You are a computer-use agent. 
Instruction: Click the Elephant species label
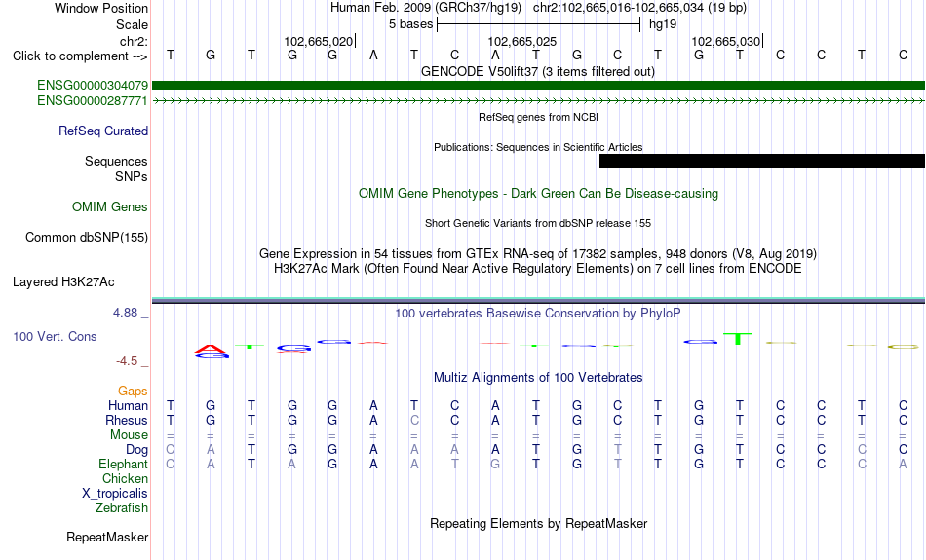coord(124,465)
